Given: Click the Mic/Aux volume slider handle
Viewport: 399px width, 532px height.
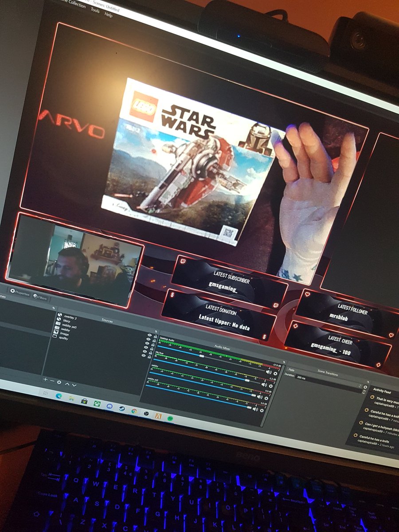Looking at the screenshot, I should [247, 380].
